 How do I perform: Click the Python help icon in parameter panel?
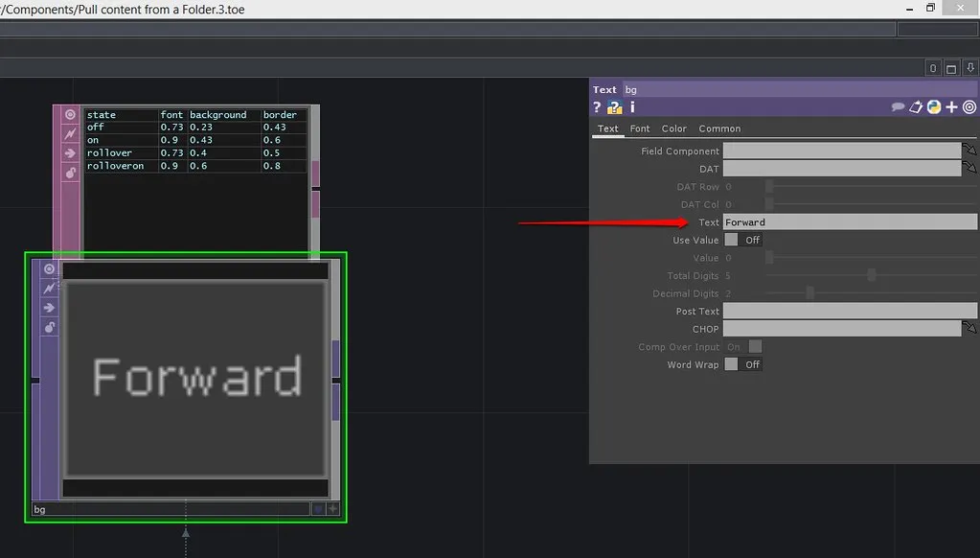pos(614,107)
